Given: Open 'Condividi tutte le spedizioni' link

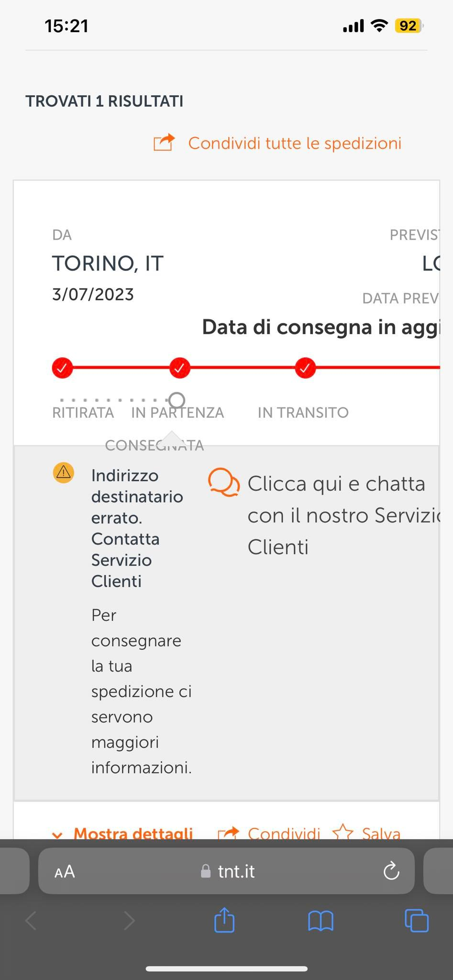Looking at the screenshot, I should click(294, 143).
